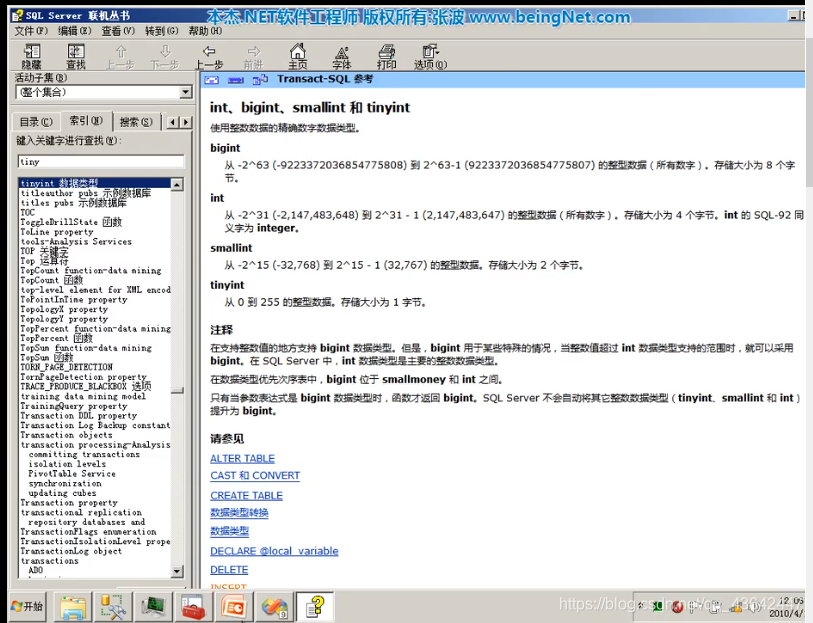Click the first icon in Transact-SQL header bar
This screenshot has width=813, height=623.
coord(212,80)
